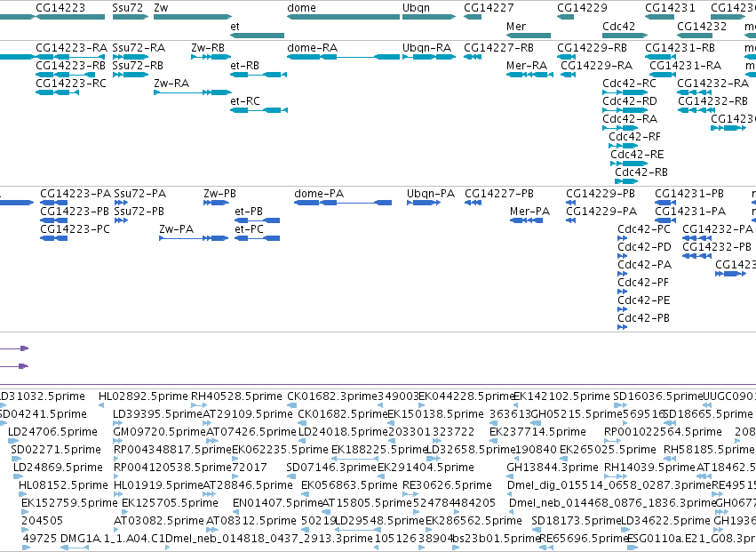
Task: Click the CG14227 gene label
Action: (x=489, y=8)
